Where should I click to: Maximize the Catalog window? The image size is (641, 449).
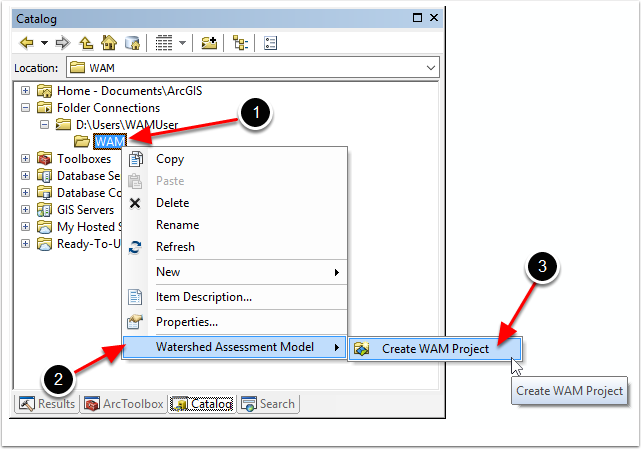coord(417,18)
